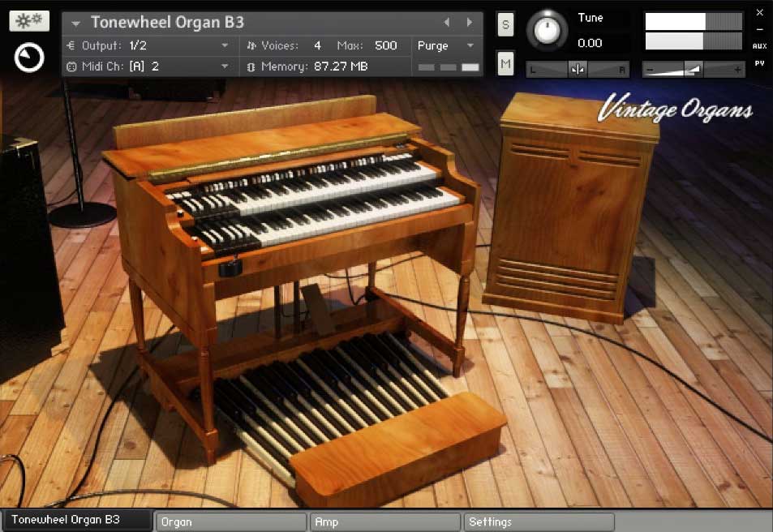Click the Vintage Organs logo text
773x532 pixels.
[x=675, y=108]
